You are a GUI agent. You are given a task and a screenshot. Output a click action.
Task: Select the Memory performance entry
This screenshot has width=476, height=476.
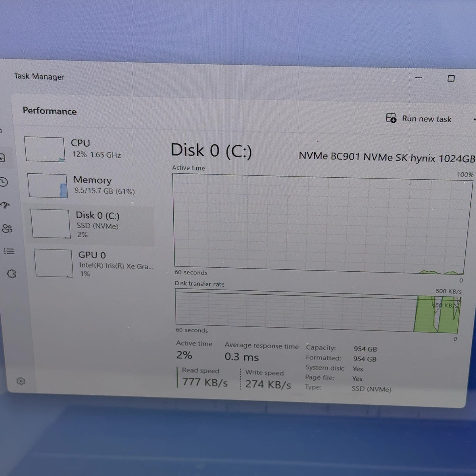point(88,185)
